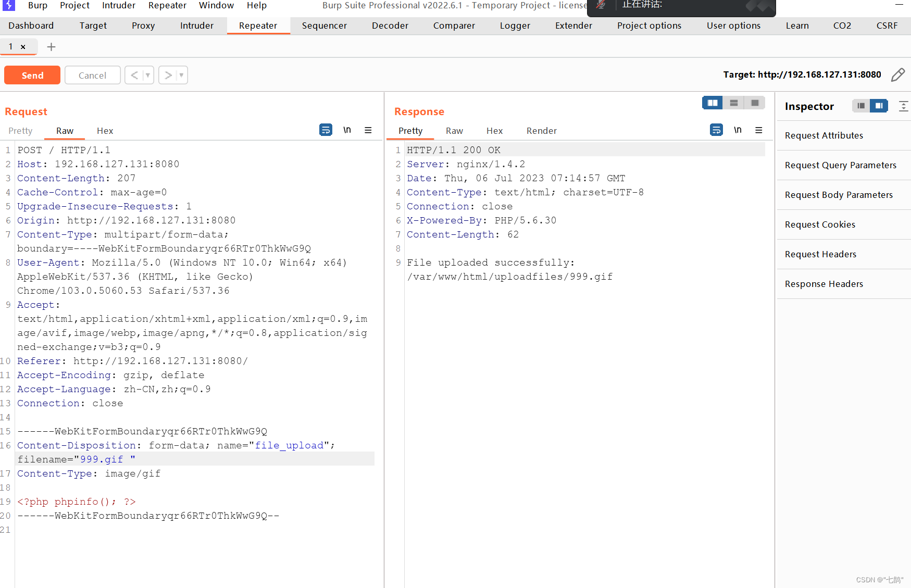This screenshot has height=588, width=911.
Task: Open the CO2 extension tab
Action: (842, 26)
